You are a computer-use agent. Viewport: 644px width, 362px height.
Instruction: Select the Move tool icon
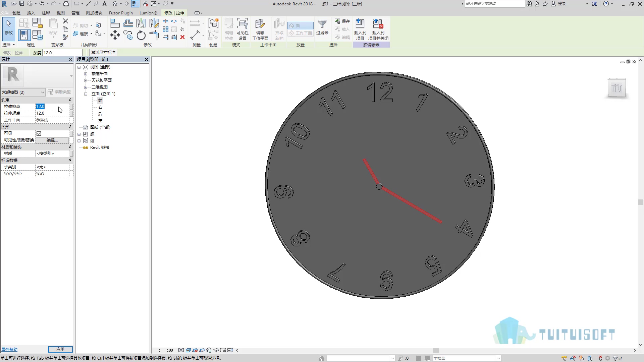(115, 35)
